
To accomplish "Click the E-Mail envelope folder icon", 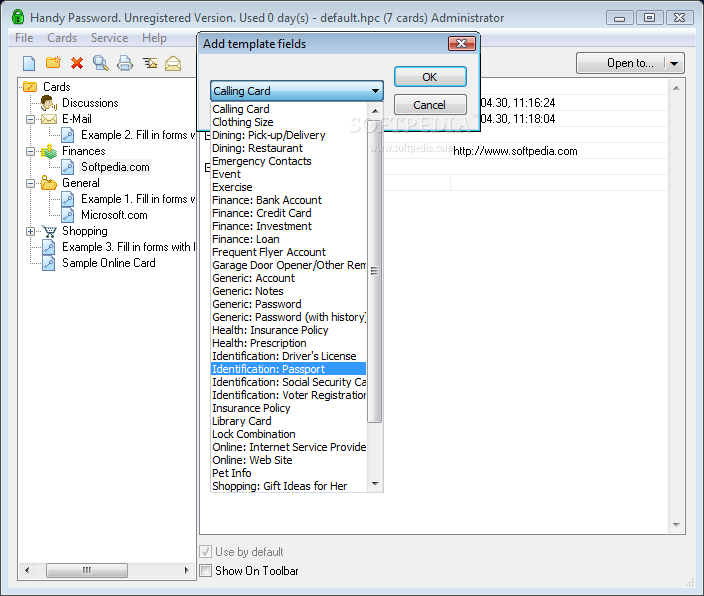I will (48, 119).
